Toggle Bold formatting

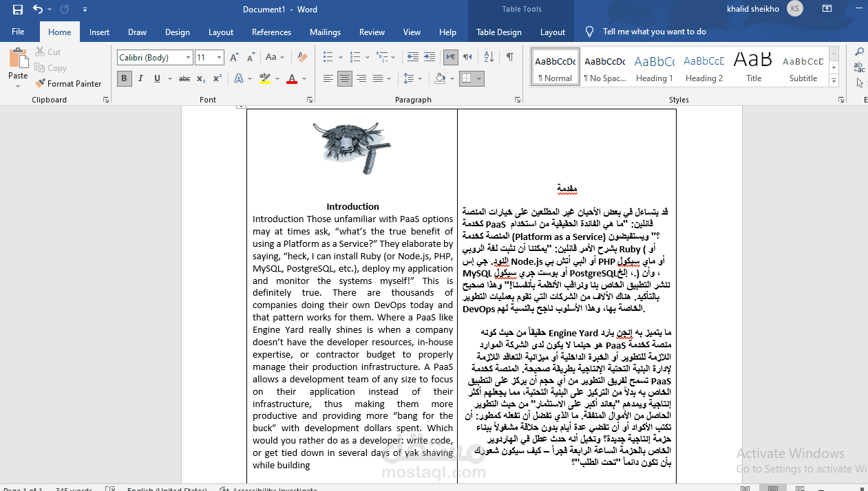pos(125,78)
